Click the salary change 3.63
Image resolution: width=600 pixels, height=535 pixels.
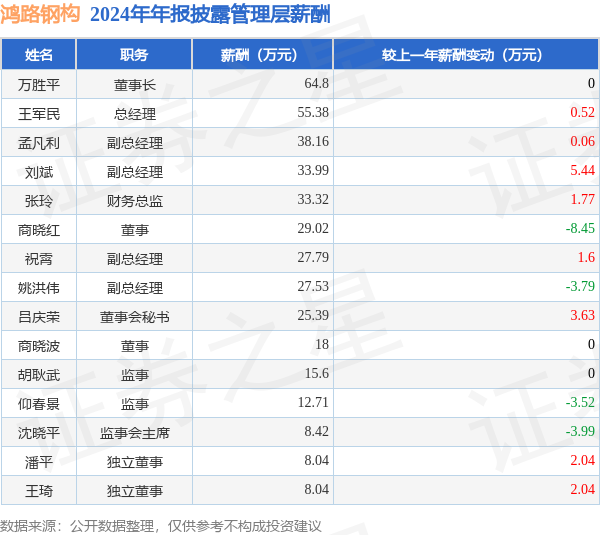tap(582, 316)
